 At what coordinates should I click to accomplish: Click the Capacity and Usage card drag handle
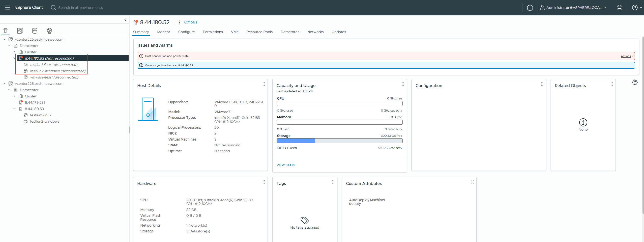click(403, 84)
